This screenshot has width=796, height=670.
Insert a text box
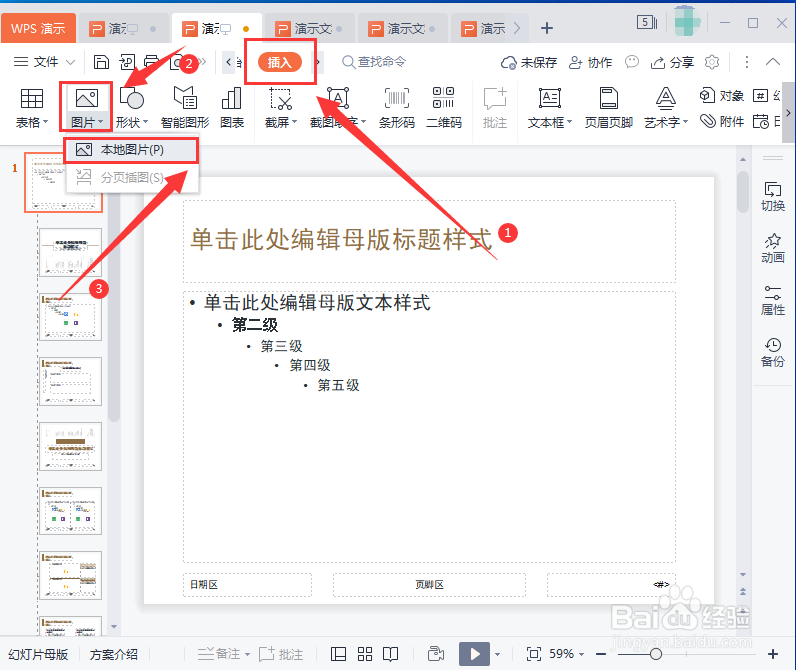click(x=550, y=108)
